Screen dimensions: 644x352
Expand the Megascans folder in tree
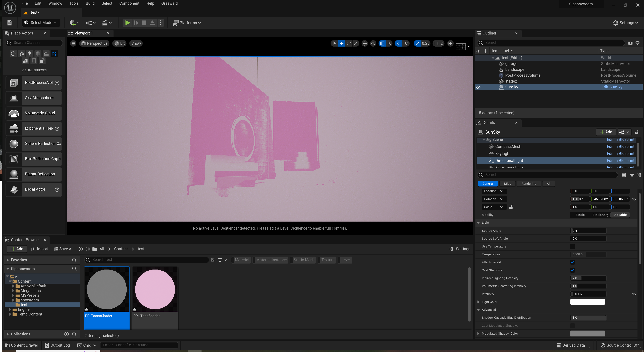click(13, 291)
